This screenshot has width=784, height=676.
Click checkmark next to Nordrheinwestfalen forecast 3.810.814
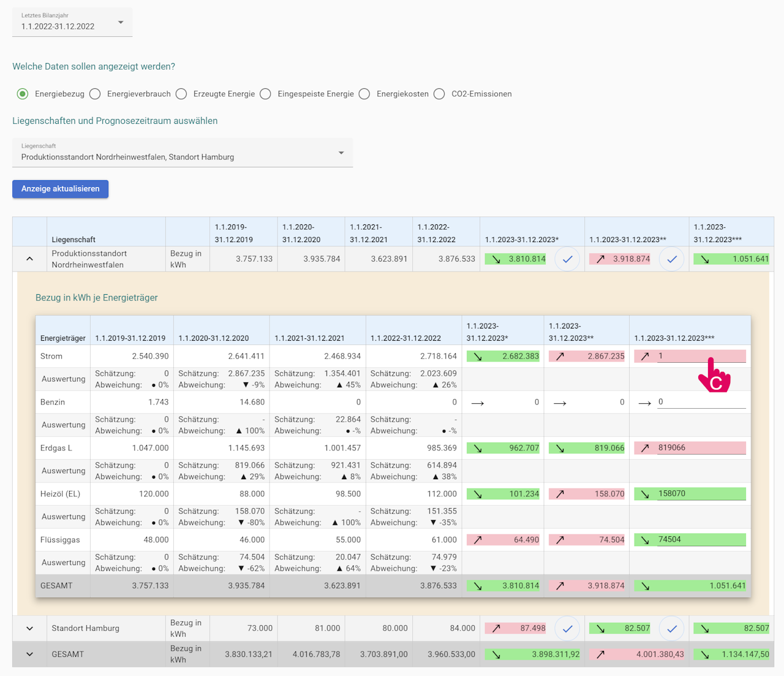567,259
